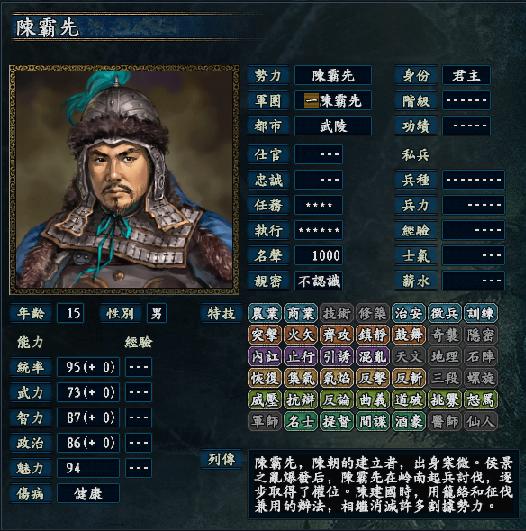Toggle the greyed-out 奇襲 skill
Image resolution: width=526 pixels, height=531 pixels.
click(445, 335)
